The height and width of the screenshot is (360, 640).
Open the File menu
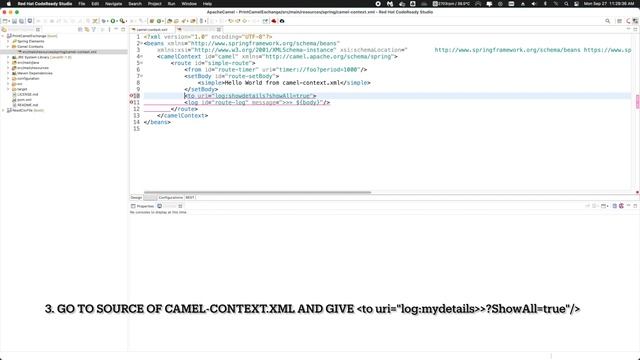point(82,4)
